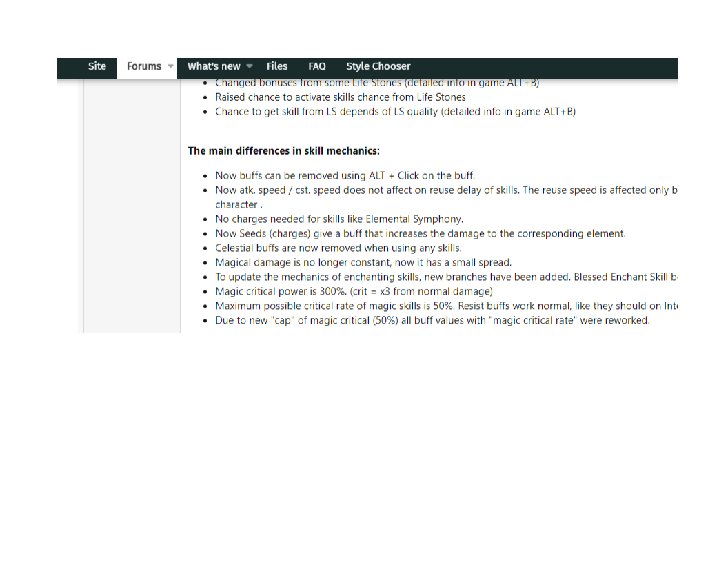The image size is (728, 563).
Task: Open the FAQ page
Action: pyautogui.click(x=317, y=66)
